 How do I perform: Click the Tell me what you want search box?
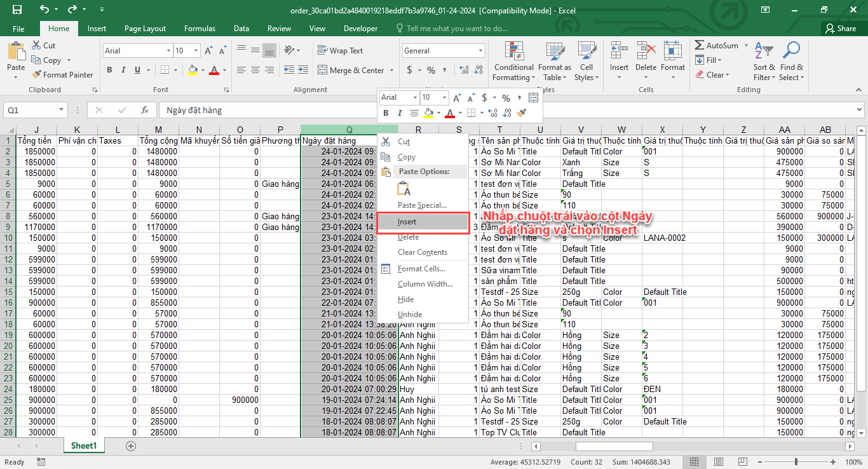coord(456,29)
